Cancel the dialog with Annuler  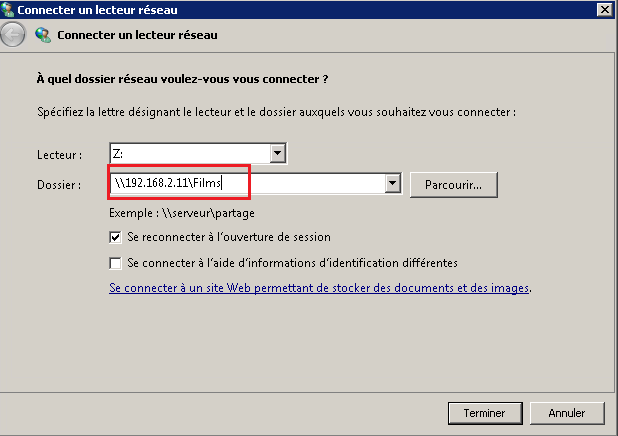click(x=567, y=413)
